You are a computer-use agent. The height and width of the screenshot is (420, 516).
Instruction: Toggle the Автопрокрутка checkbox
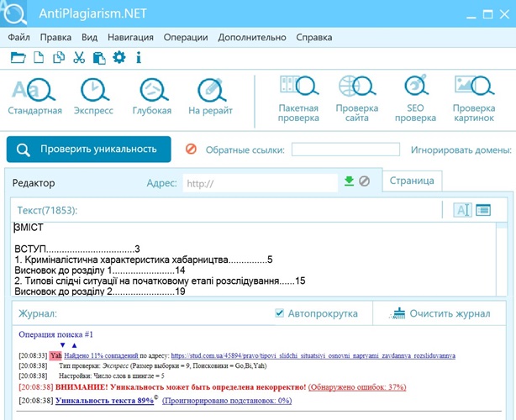coord(279,312)
